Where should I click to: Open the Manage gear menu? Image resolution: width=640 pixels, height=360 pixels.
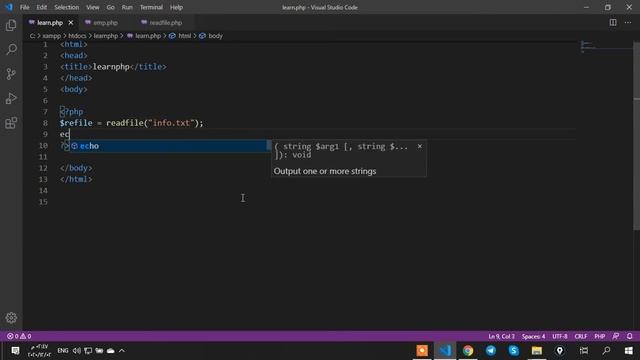[11, 318]
